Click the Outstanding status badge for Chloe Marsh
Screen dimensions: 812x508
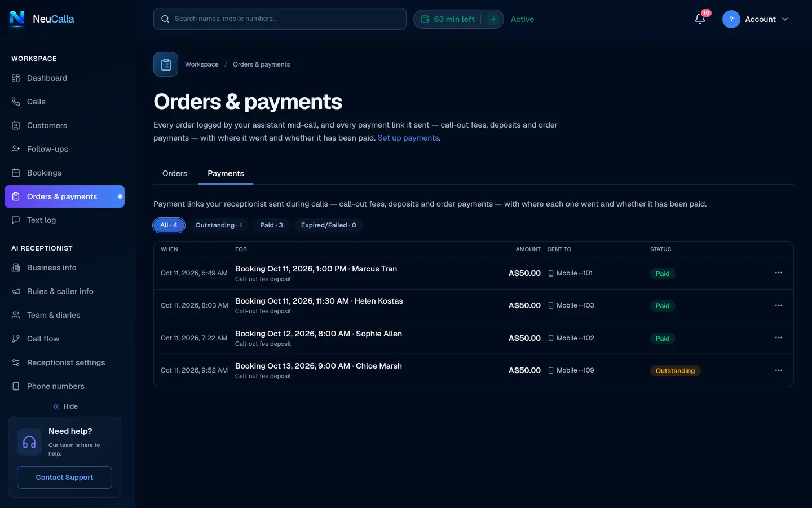pos(675,371)
